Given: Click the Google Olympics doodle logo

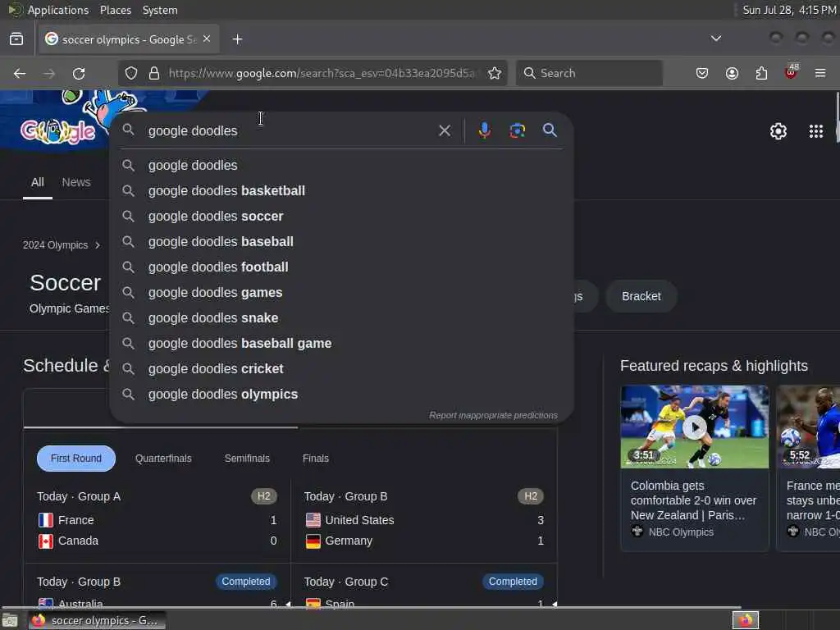Looking at the screenshot, I should (x=58, y=130).
